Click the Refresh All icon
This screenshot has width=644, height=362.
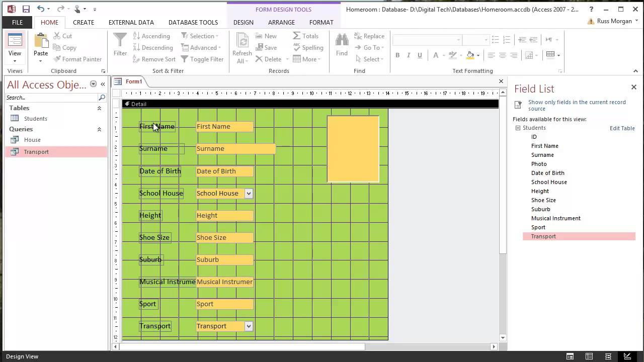coord(242,41)
